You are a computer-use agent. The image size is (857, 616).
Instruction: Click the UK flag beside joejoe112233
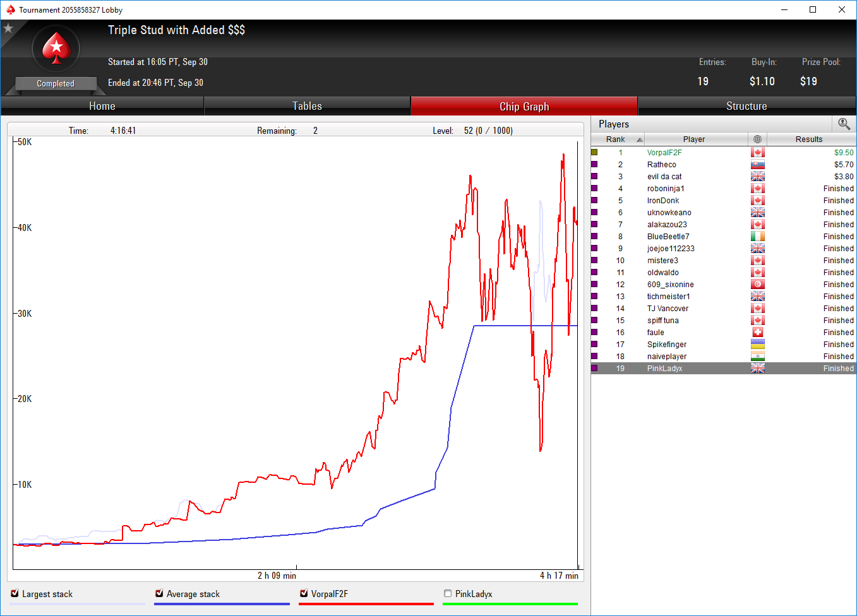coord(758,248)
